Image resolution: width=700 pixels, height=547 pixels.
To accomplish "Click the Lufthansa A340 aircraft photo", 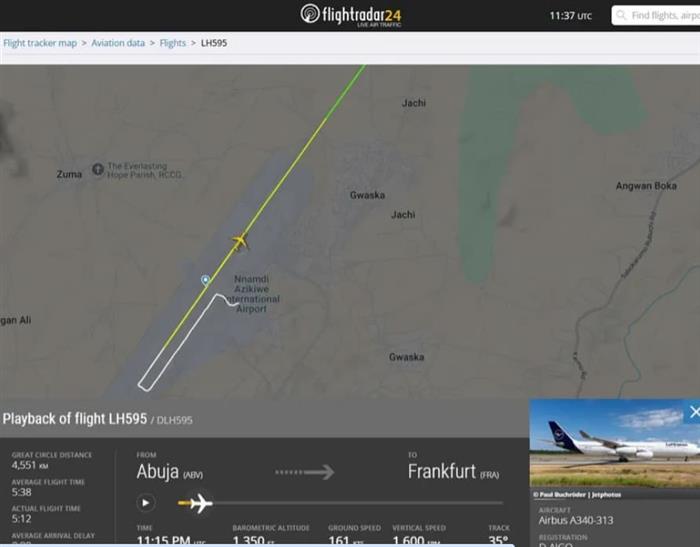I will pyautogui.click(x=615, y=443).
